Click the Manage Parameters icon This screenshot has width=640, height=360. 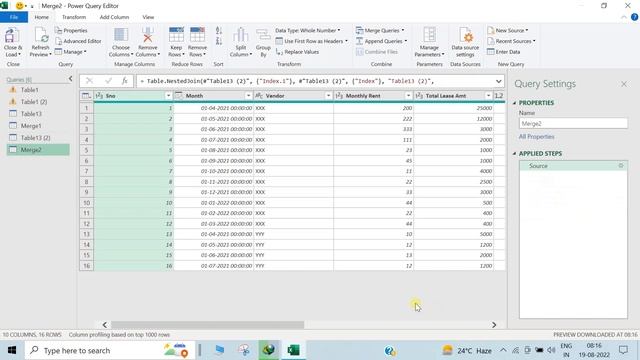(x=429, y=36)
